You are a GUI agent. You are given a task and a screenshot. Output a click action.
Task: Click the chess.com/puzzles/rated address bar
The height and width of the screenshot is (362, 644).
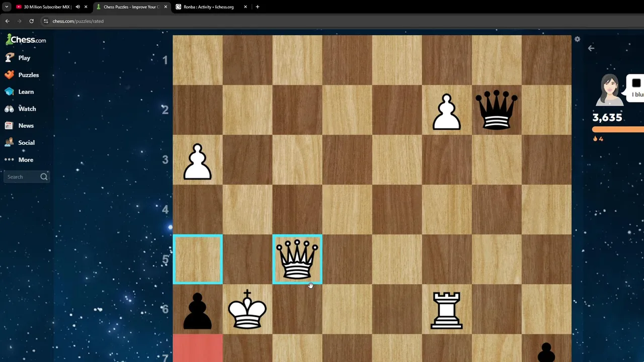point(78,21)
